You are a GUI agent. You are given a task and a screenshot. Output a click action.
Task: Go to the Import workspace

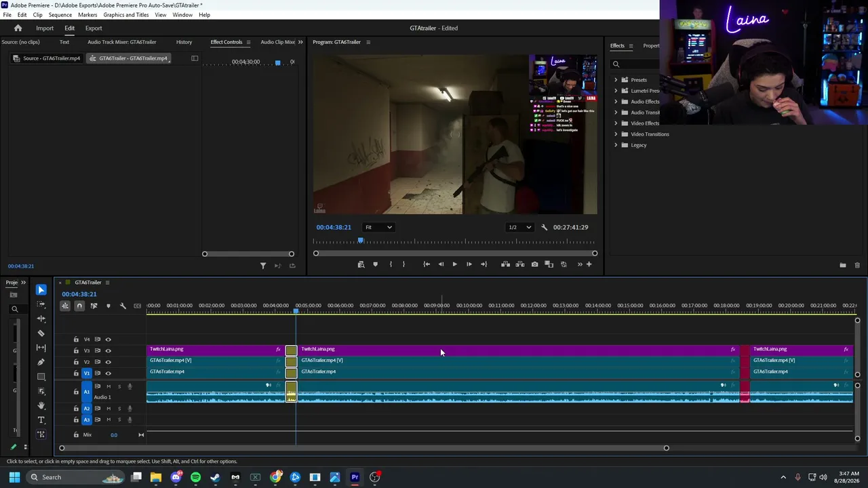tap(45, 28)
